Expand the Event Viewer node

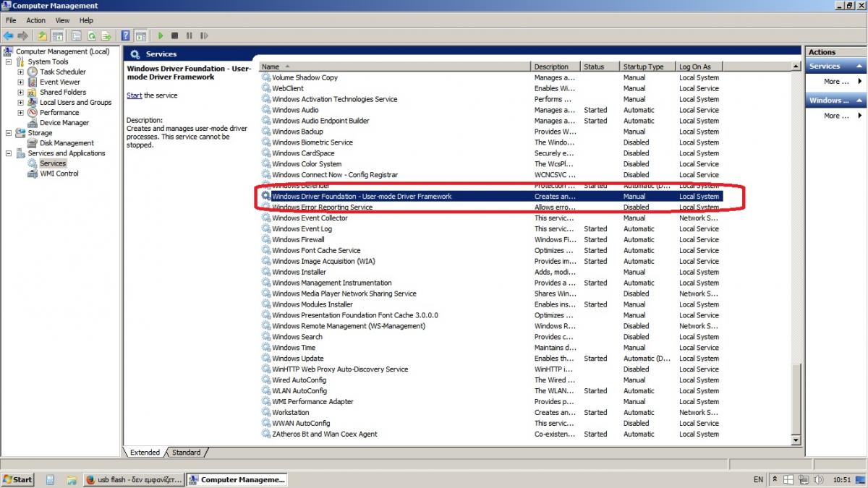tap(21, 82)
